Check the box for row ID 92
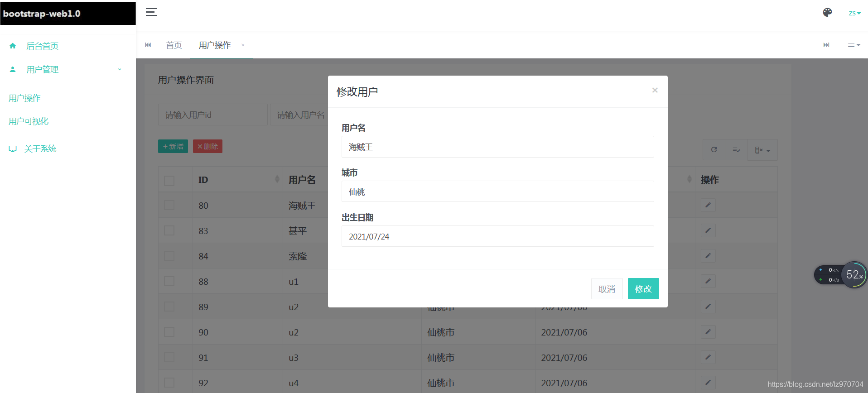Image resolution: width=868 pixels, height=393 pixels. coord(169,383)
